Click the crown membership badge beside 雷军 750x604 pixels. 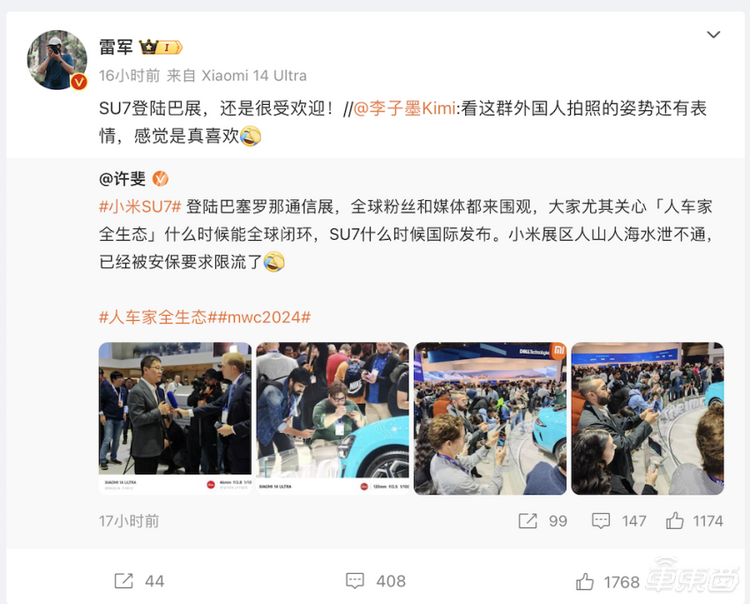click(161, 47)
